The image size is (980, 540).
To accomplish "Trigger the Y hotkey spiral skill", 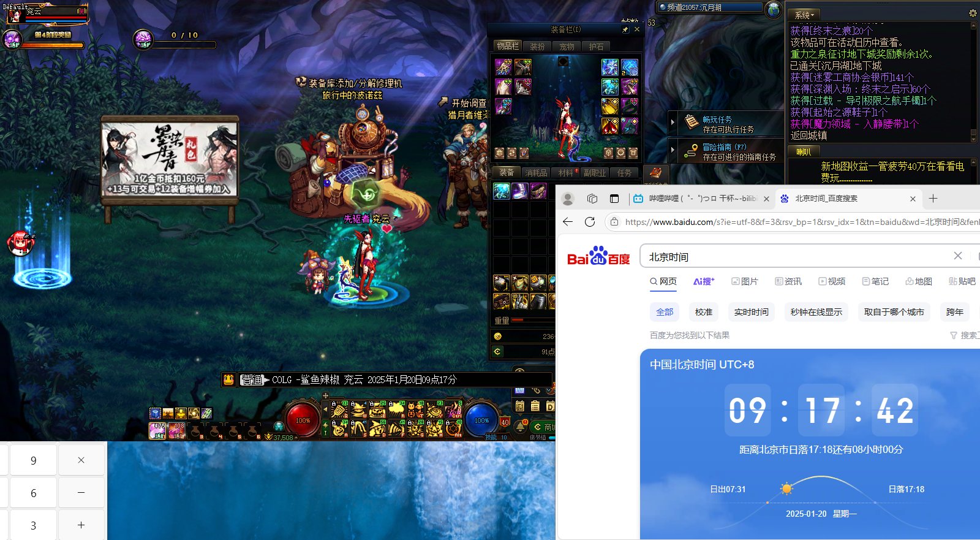I will coord(434,409).
